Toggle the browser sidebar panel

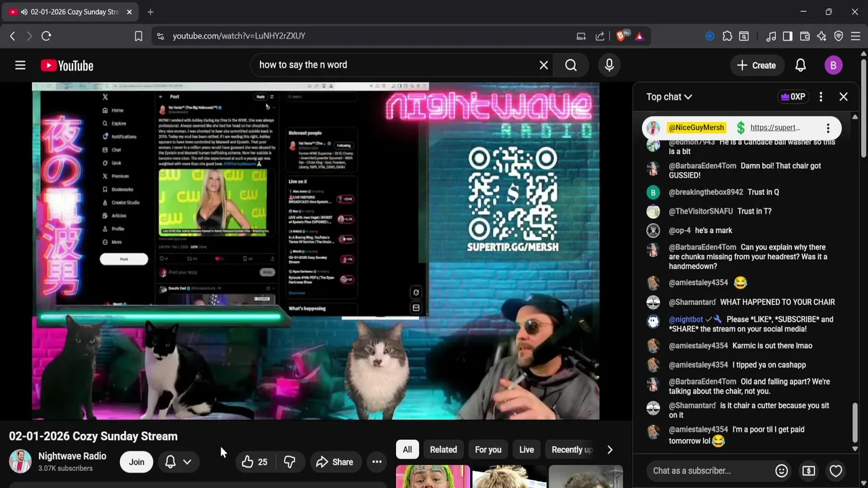[x=787, y=36]
